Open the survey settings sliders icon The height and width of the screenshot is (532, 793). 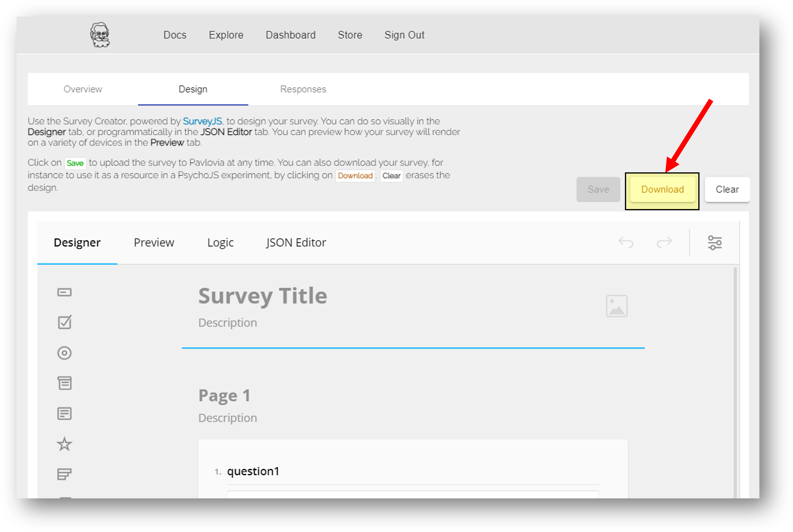coord(715,243)
